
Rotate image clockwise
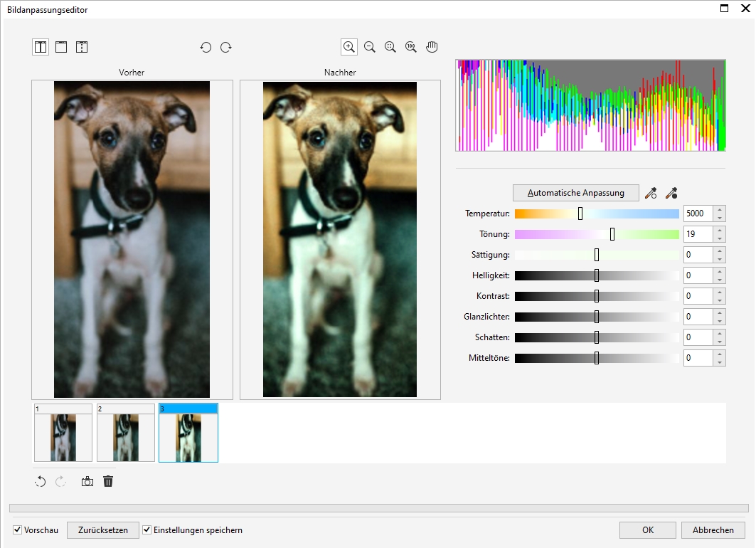coord(226,48)
